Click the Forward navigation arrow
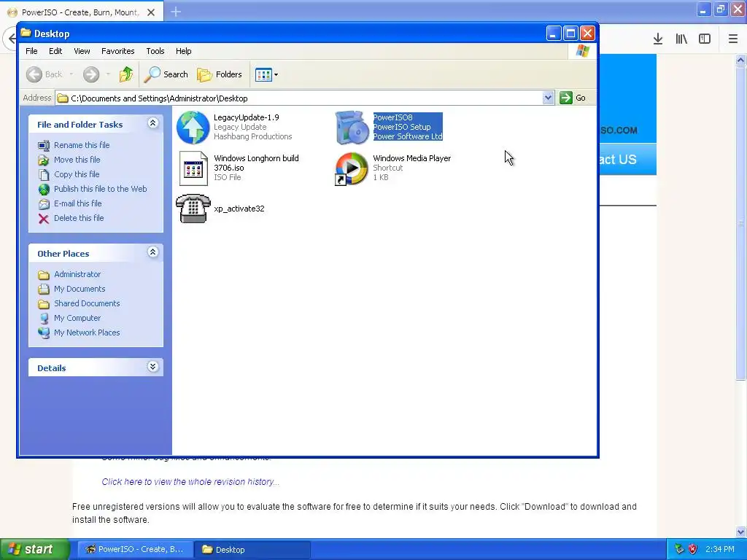The image size is (747, 560). (x=91, y=74)
